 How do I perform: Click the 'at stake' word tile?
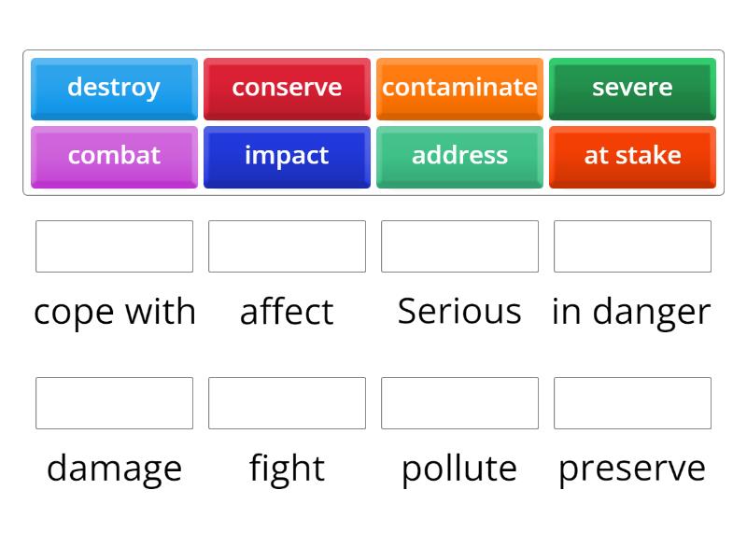pos(632,156)
